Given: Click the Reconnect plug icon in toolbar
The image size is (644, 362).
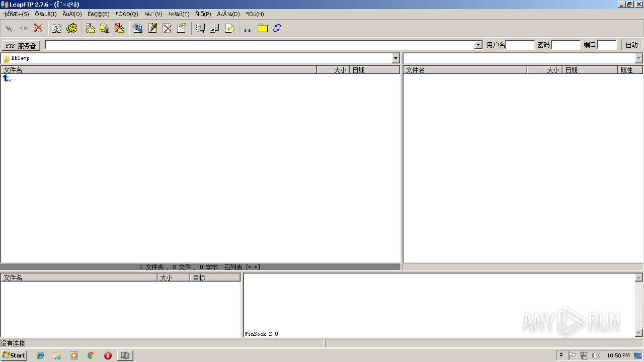Looking at the screenshot, I should 23,29.
